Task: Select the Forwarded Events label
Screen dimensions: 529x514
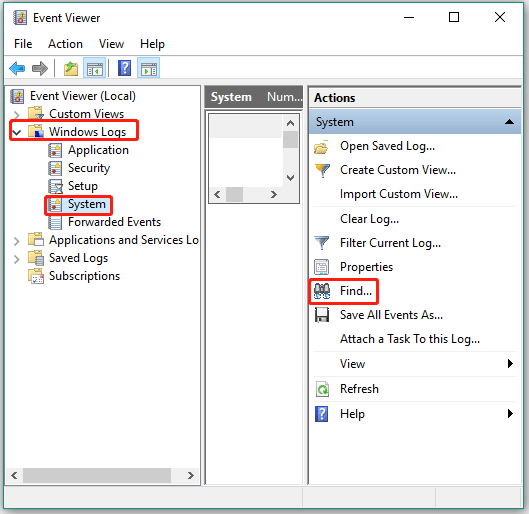Action: click(114, 222)
